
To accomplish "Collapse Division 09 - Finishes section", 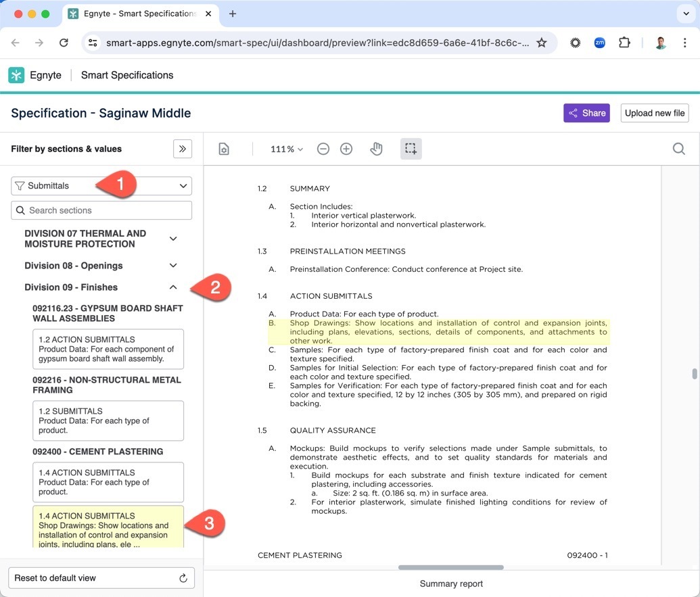I will click(173, 287).
